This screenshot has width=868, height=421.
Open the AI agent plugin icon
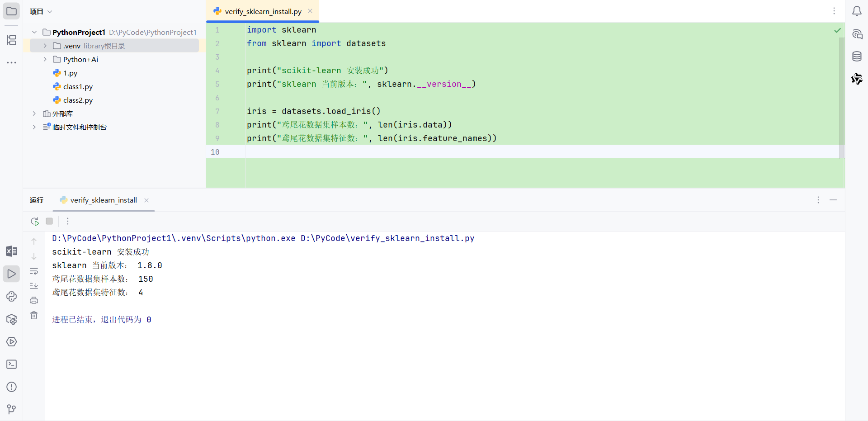857,79
